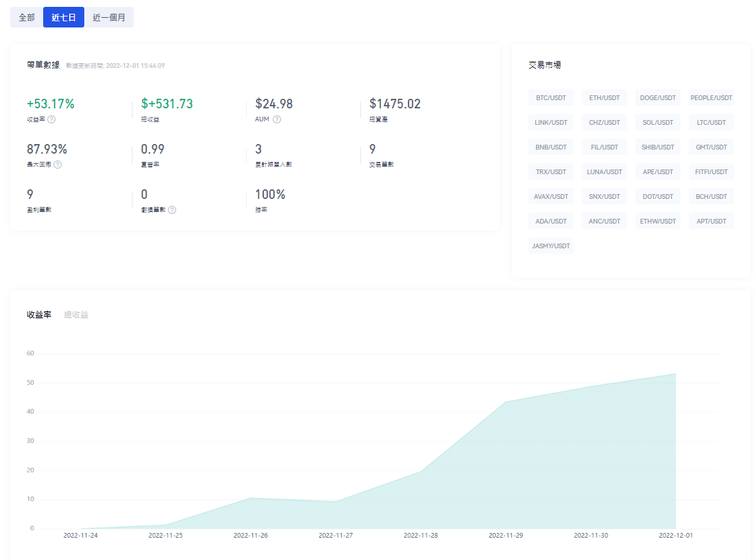Switch to the 近一個月 tab
This screenshot has width=756, height=559.
pos(109,18)
